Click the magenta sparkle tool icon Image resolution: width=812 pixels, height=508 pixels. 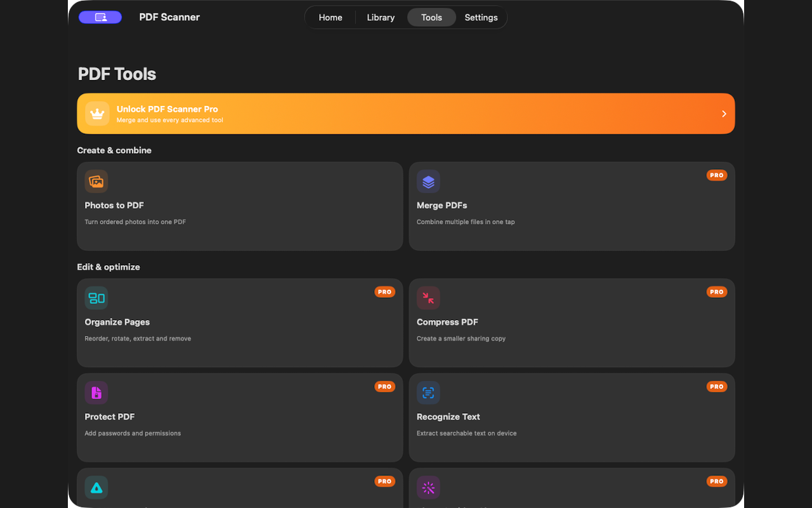pos(428,488)
